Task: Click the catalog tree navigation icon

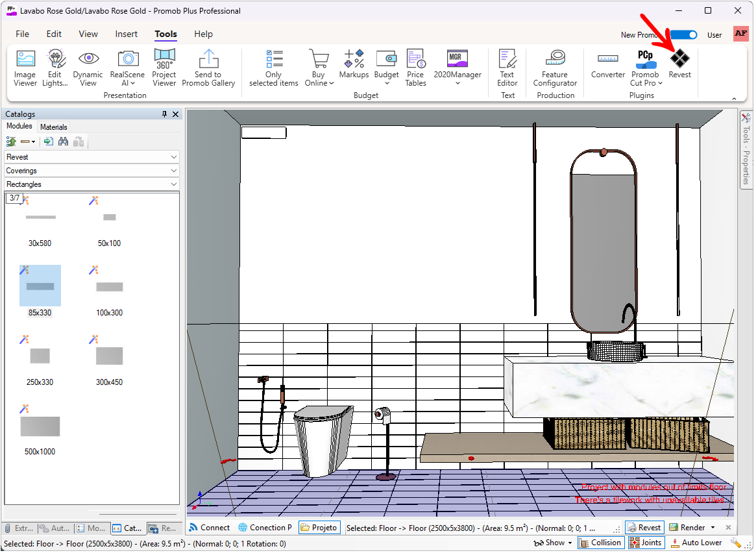Action: point(11,141)
